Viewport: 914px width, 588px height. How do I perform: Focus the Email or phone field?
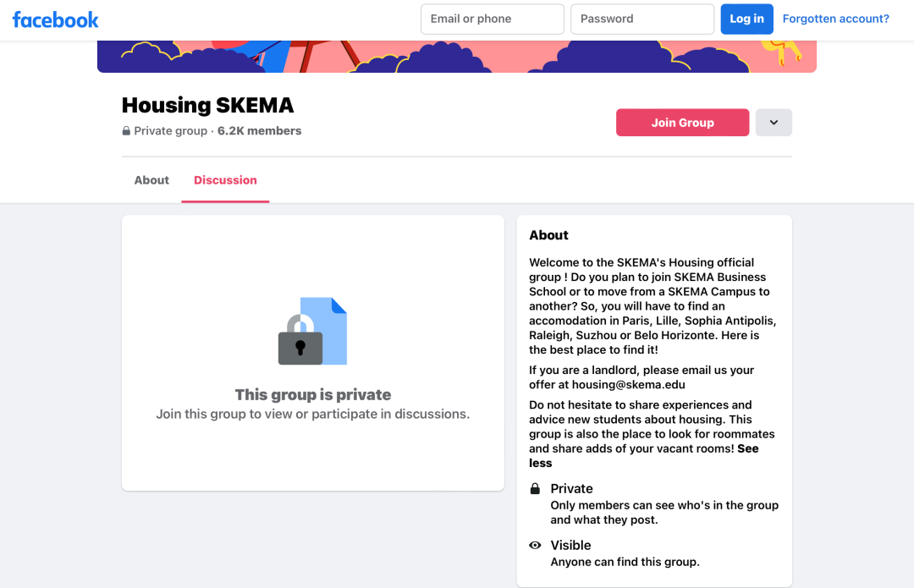click(493, 19)
